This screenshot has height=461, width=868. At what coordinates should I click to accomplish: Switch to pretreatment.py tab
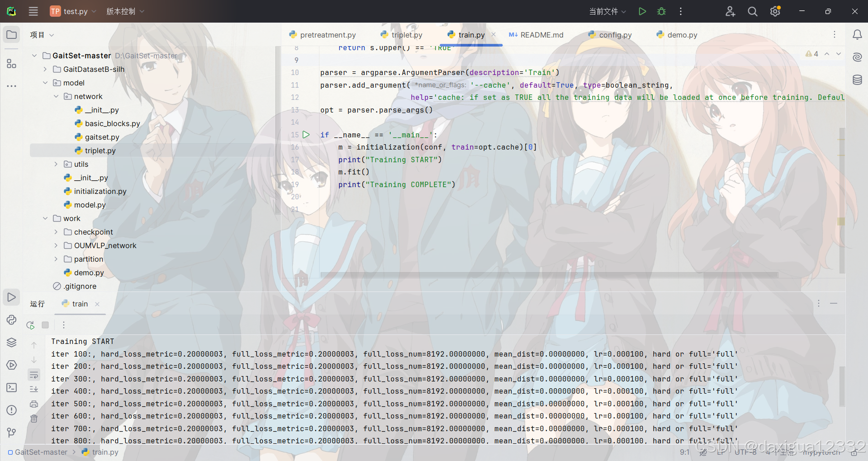tap(323, 35)
